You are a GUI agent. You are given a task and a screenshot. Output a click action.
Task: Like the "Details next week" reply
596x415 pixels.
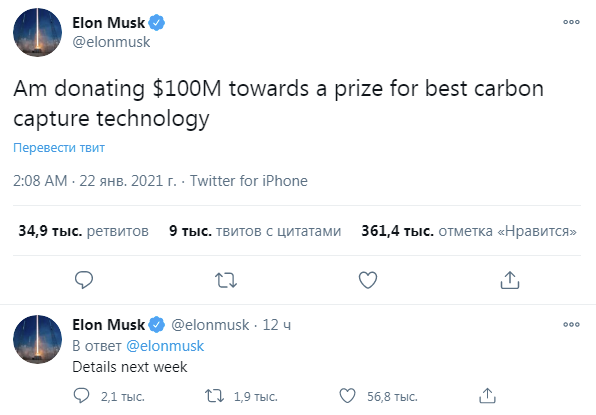[347, 396]
